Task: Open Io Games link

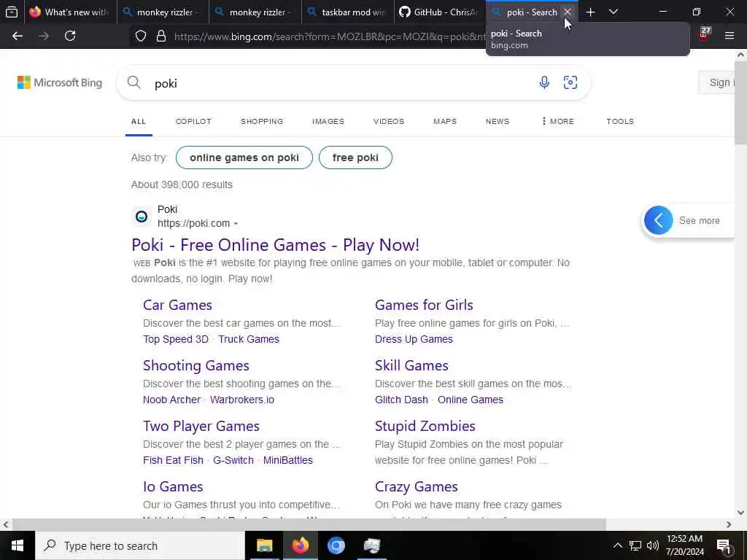Action: (x=173, y=486)
